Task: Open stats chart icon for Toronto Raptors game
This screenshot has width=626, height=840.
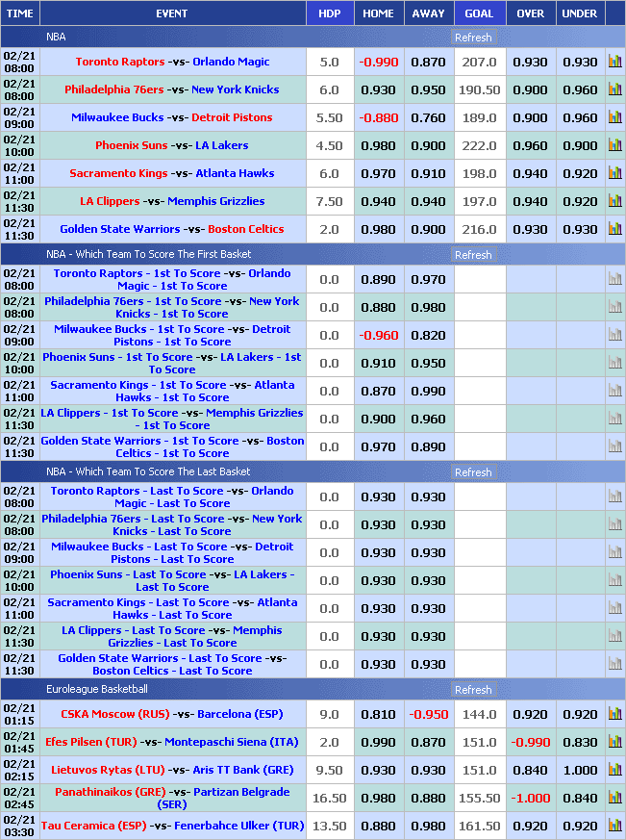Action: 614,62
